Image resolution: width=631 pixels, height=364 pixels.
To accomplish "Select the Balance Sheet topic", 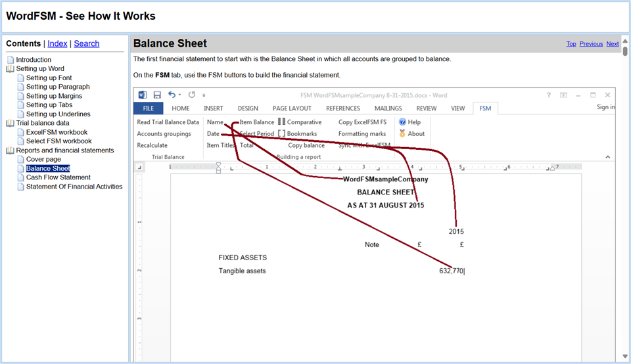I will pos(48,168).
